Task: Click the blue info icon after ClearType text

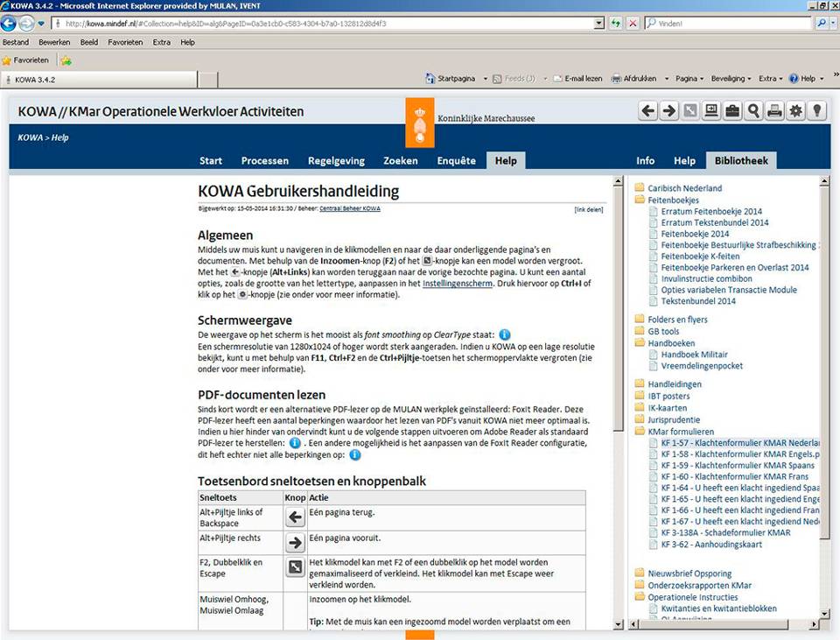Action: pos(504,334)
